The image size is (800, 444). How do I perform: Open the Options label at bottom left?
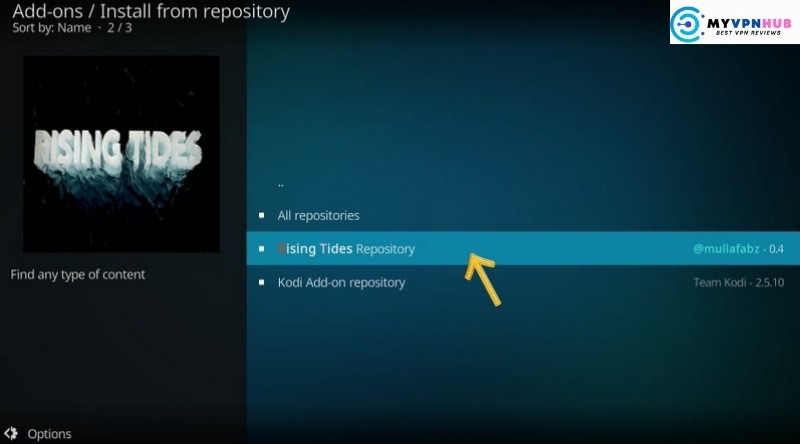point(49,434)
